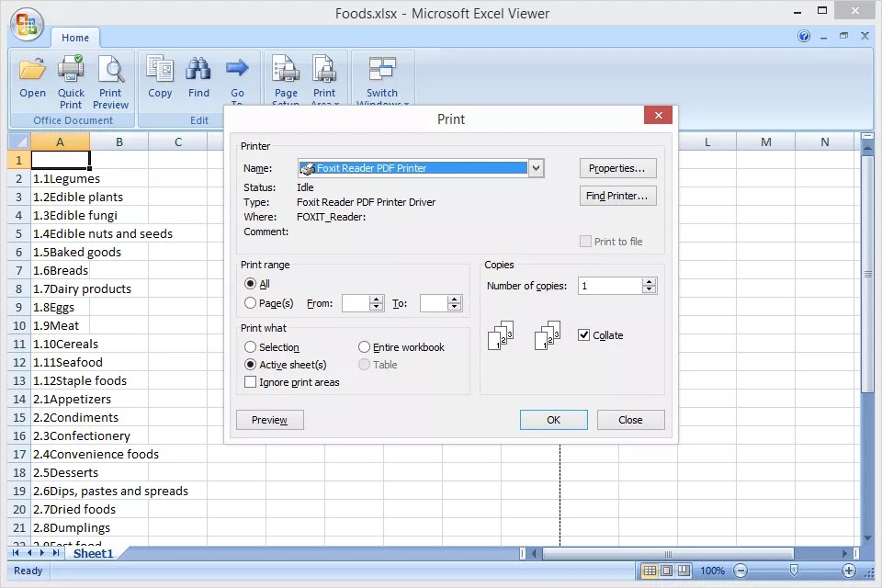The height and width of the screenshot is (588, 882).
Task: Click the Office button orb
Action: click(x=27, y=25)
